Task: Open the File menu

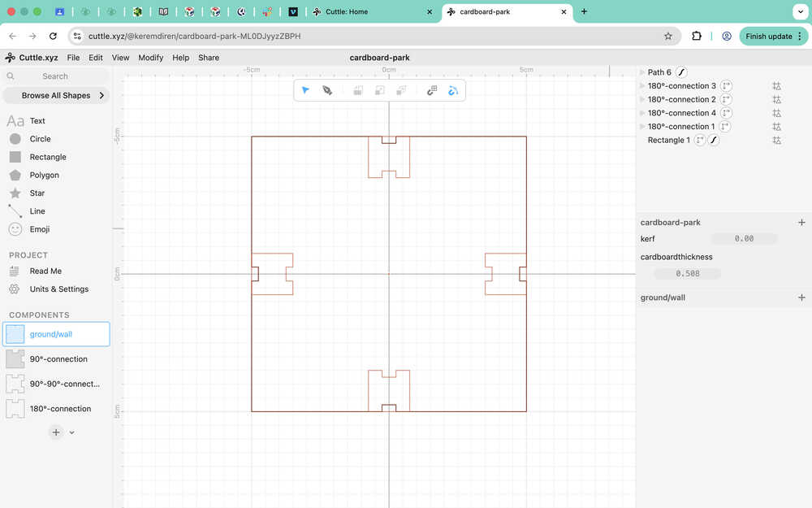Action: [74, 58]
